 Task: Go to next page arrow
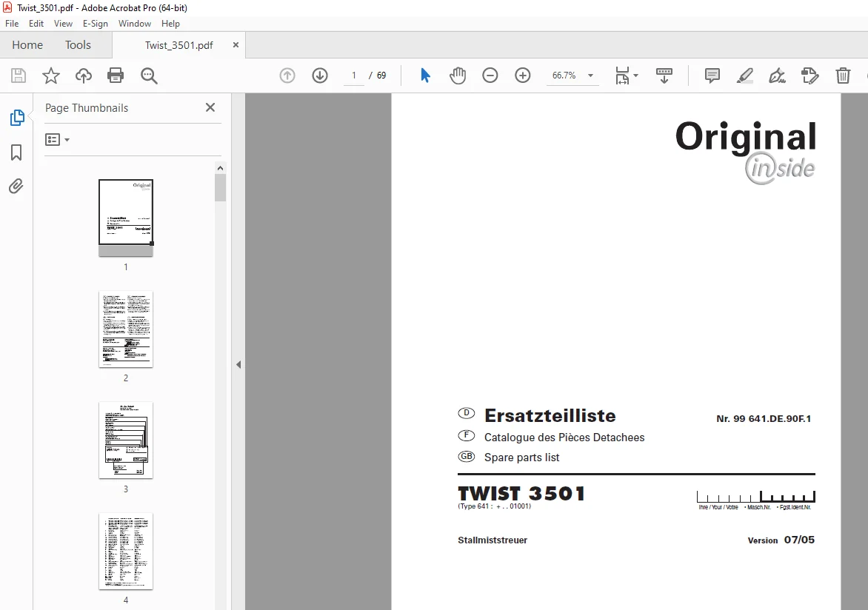(320, 76)
